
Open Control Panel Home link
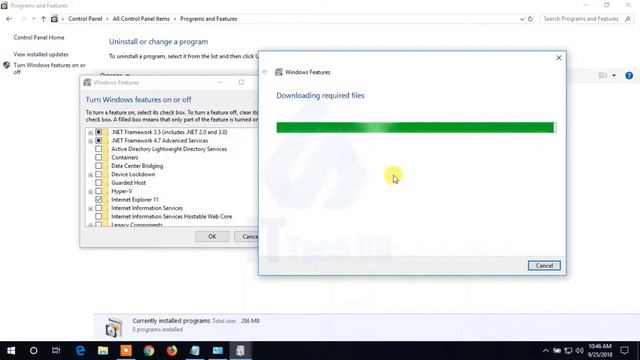pyautogui.click(x=39, y=38)
